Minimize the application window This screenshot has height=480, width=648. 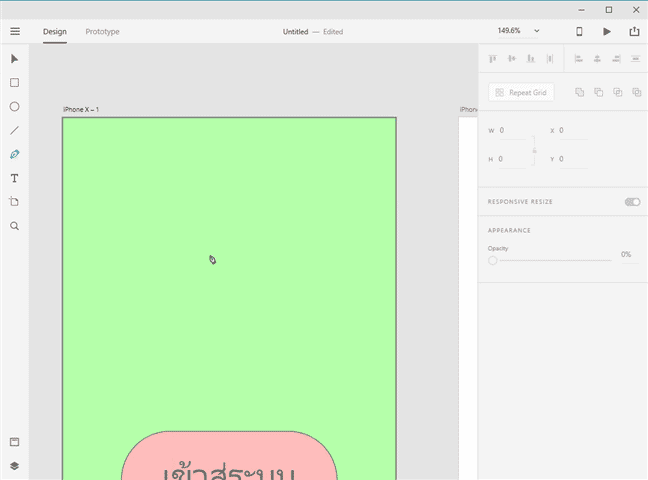[581, 10]
